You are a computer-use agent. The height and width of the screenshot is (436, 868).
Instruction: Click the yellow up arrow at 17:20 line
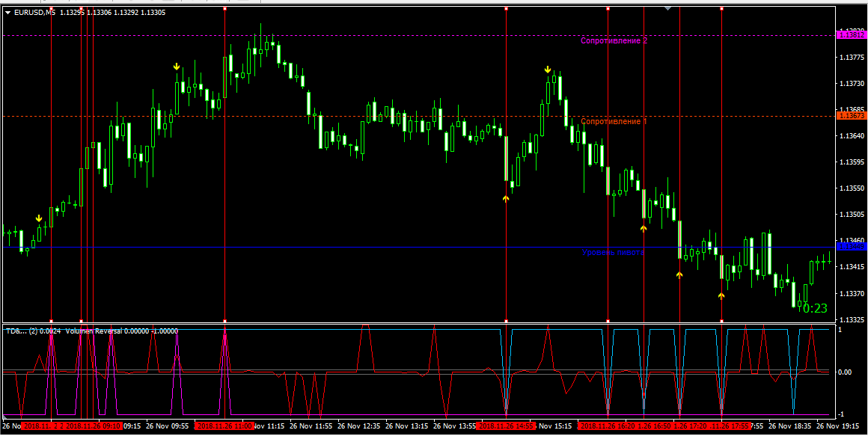click(x=679, y=274)
